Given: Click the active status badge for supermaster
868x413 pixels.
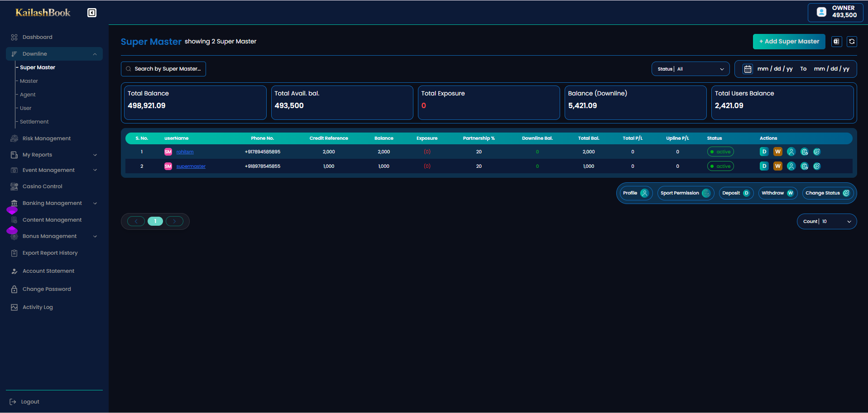Looking at the screenshot, I should pos(720,166).
